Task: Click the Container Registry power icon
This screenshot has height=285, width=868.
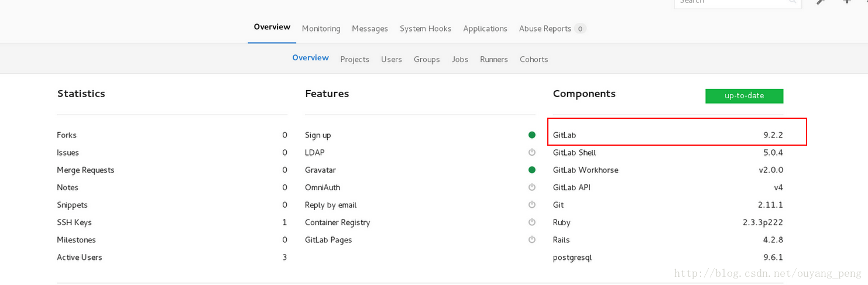Action: click(531, 222)
